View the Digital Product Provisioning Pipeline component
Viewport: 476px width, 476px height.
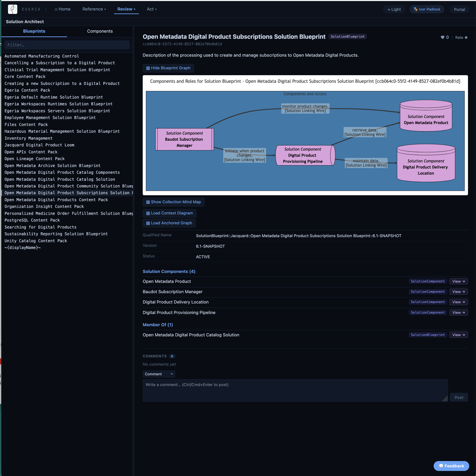tap(459, 312)
